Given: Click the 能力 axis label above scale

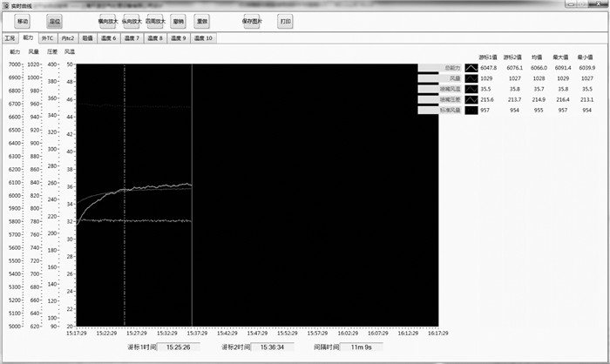Looking at the screenshot, I should click(x=15, y=51).
